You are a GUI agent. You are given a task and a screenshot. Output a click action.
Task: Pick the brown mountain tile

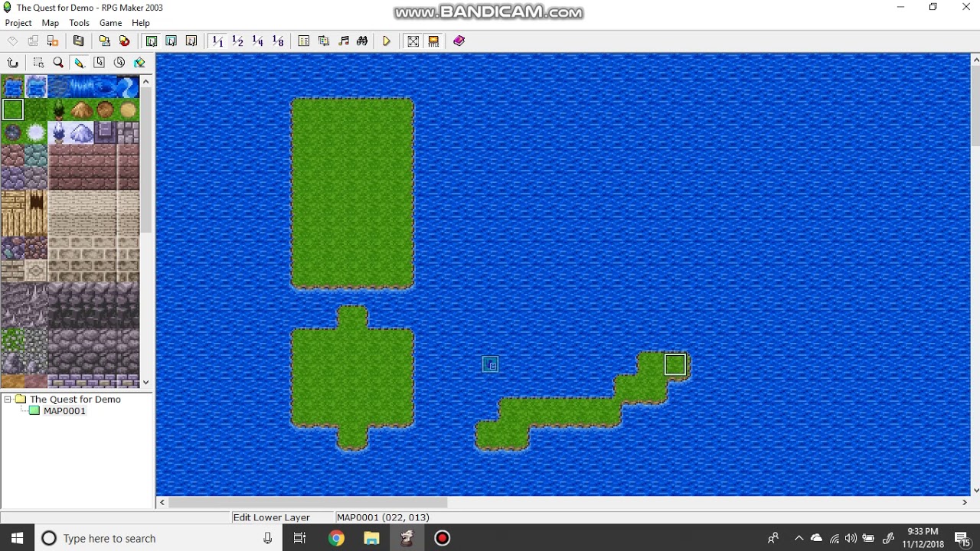click(x=82, y=110)
